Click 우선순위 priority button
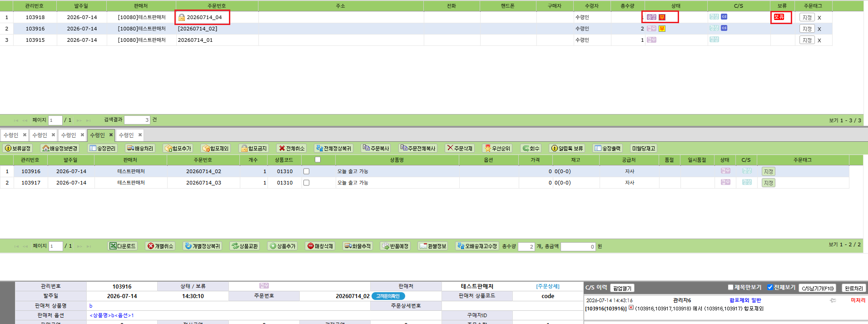 497,148
